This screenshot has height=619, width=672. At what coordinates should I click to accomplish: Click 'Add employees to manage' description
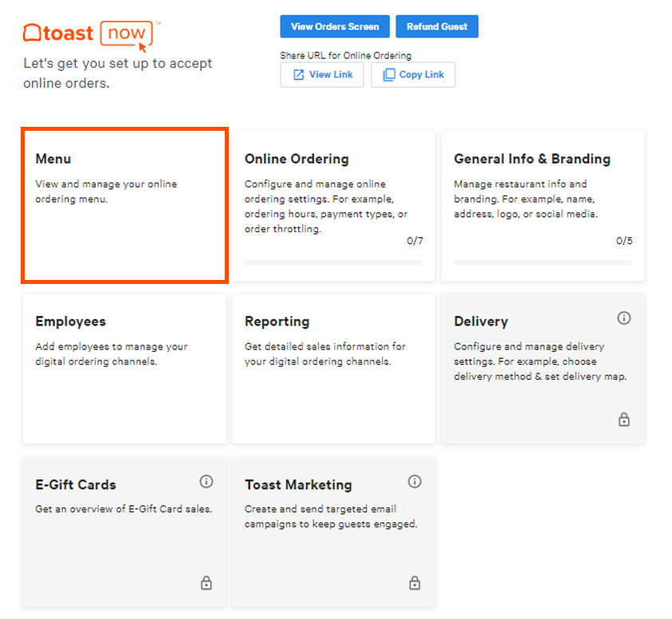pyautogui.click(x=112, y=353)
